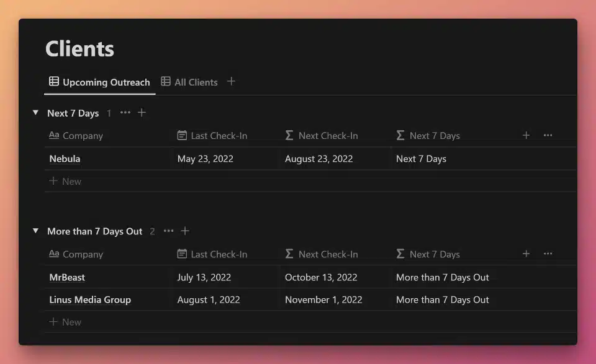The width and height of the screenshot is (596, 364).
Task: Add new row under Nebula
Action: click(65, 182)
